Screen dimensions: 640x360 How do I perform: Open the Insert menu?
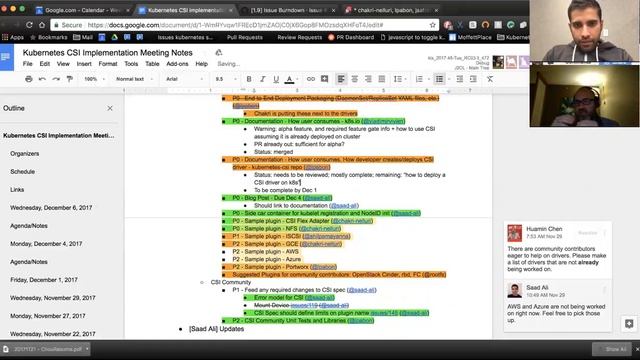click(84, 64)
